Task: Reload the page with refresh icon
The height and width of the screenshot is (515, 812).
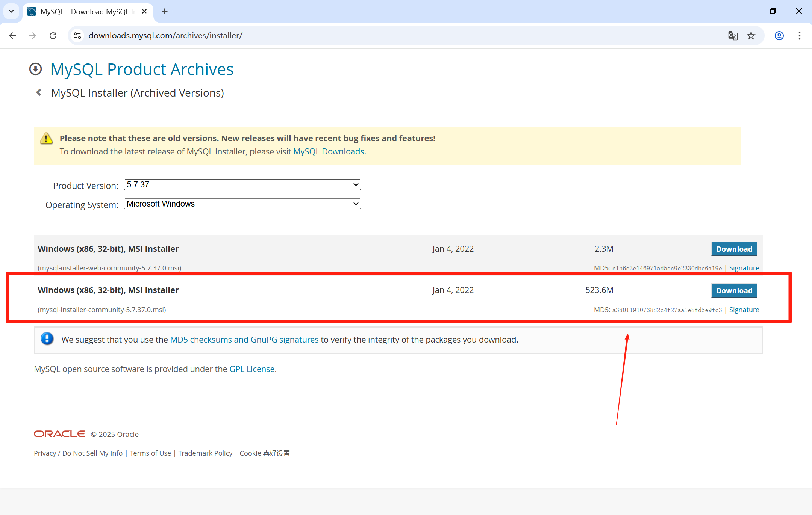Action: (x=53, y=36)
